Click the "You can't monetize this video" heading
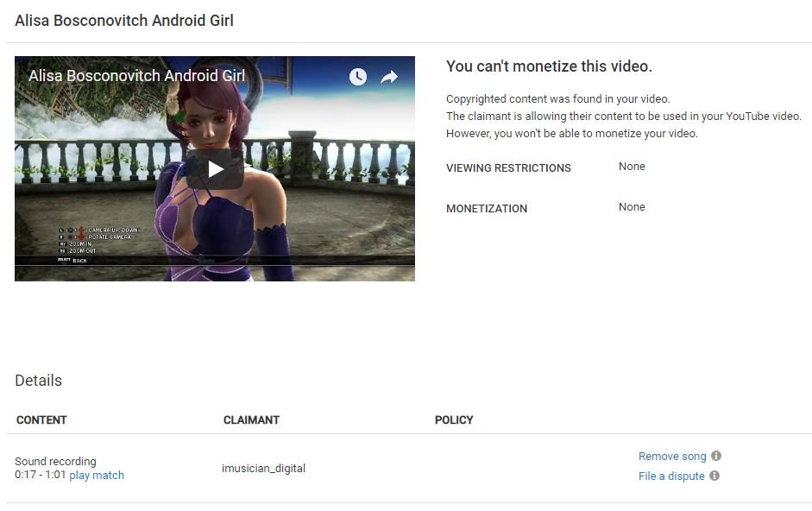The image size is (812, 511). [x=549, y=66]
